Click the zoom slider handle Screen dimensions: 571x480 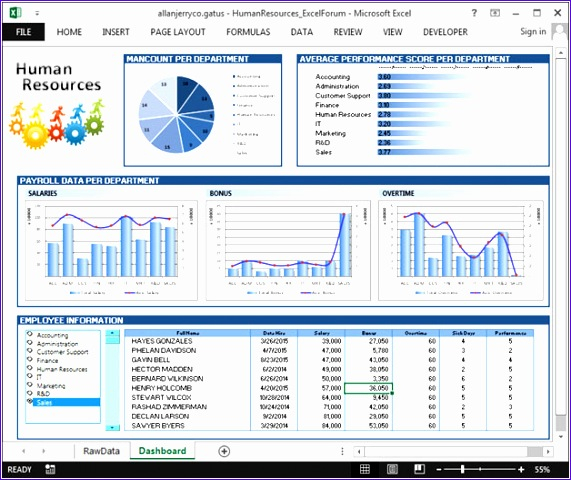462,470
